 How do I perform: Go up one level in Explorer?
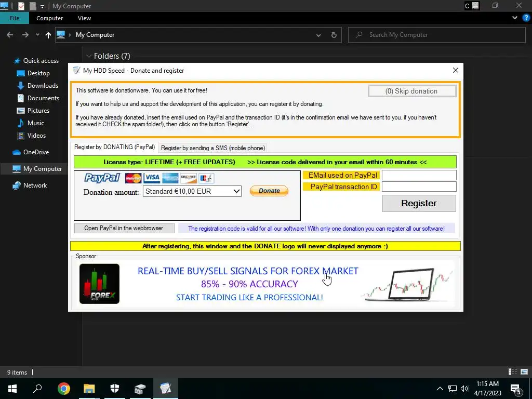pyautogui.click(x=48, y=35)
